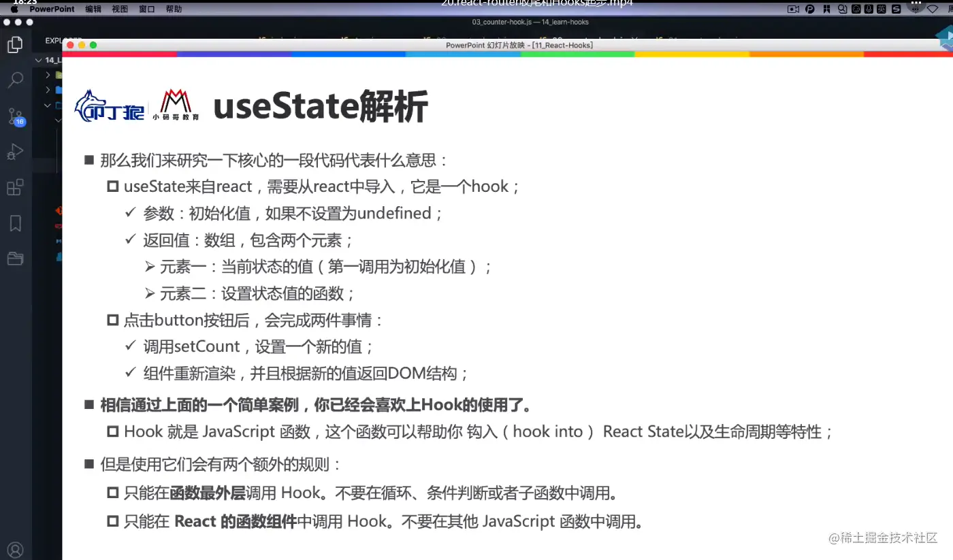Click the 小码哥教育 logo on the slide

point(176,105)
